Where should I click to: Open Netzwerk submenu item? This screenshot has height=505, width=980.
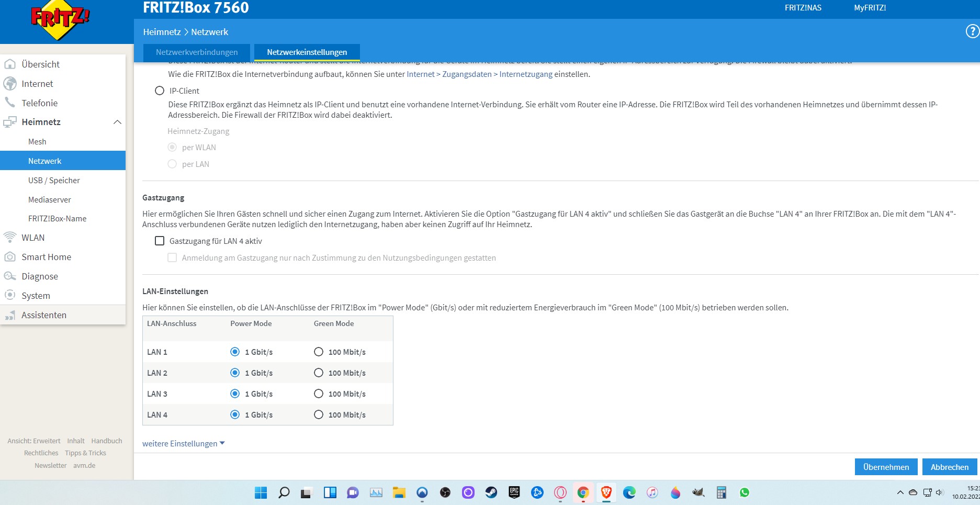[63, 161]
